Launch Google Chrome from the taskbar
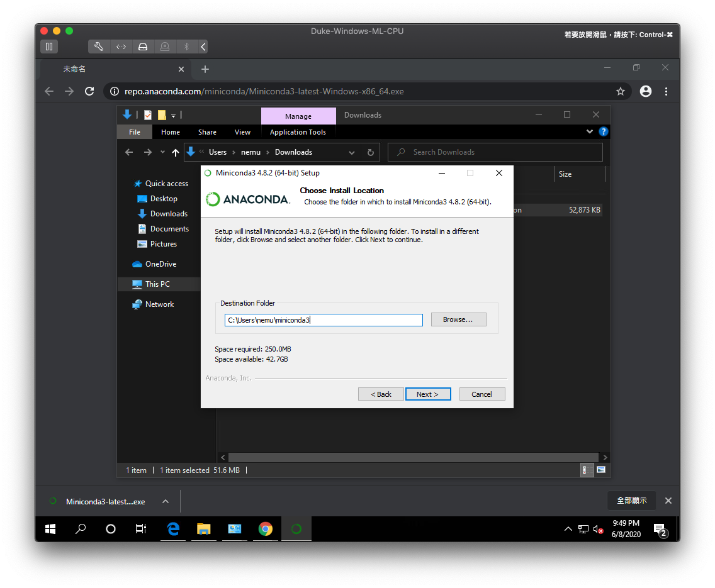 click(266, 529)
